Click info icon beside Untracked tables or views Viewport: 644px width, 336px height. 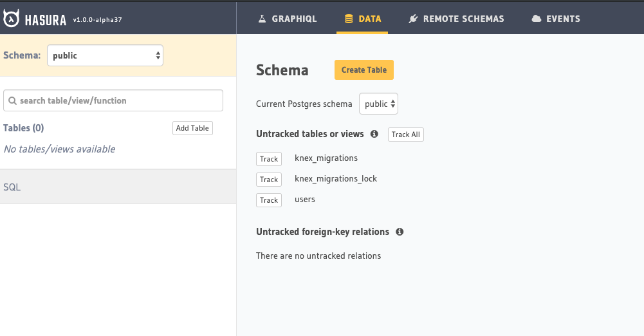point(374,134)
